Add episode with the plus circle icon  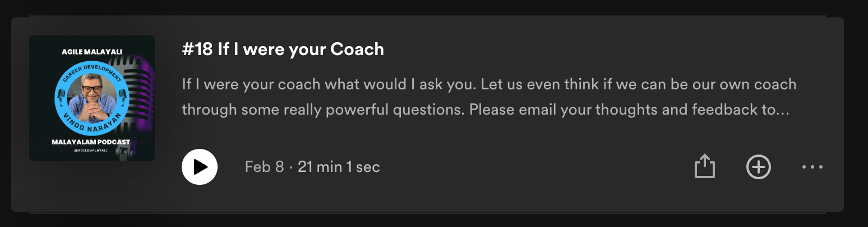coord(759,167)
